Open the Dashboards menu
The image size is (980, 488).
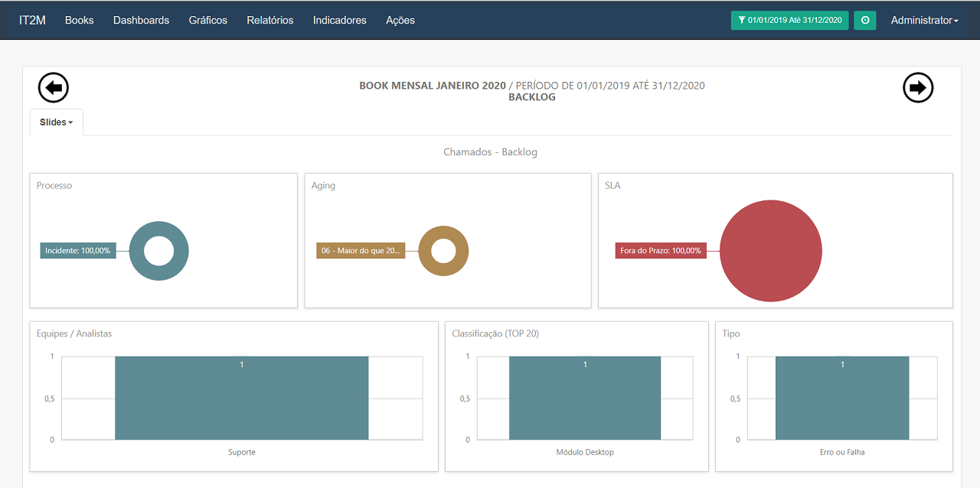click(x=141, y=21)
